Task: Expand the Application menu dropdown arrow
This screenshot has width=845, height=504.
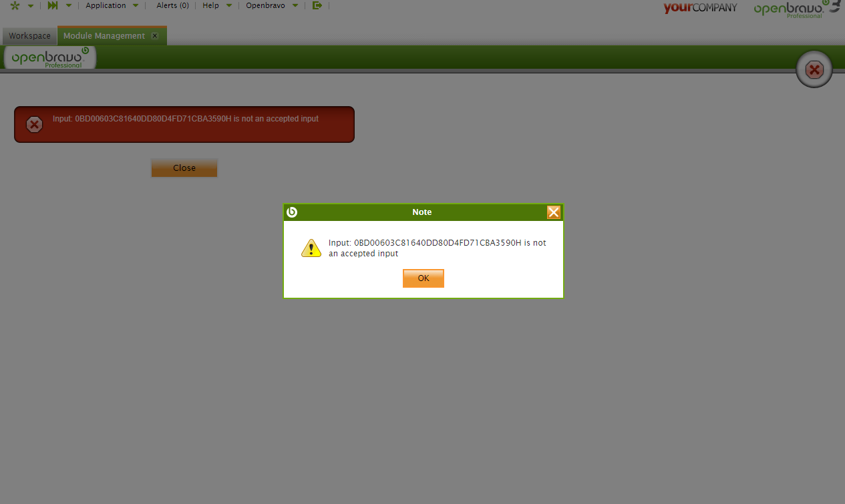Action: click(x=136, y=6)
